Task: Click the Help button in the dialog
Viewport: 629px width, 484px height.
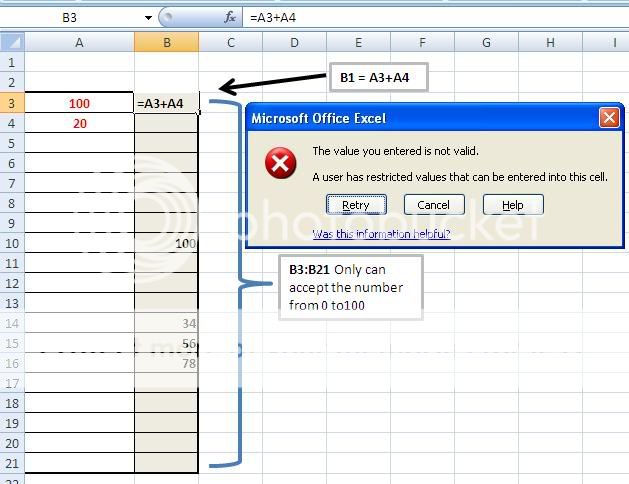Action: (x=513, y=205)
